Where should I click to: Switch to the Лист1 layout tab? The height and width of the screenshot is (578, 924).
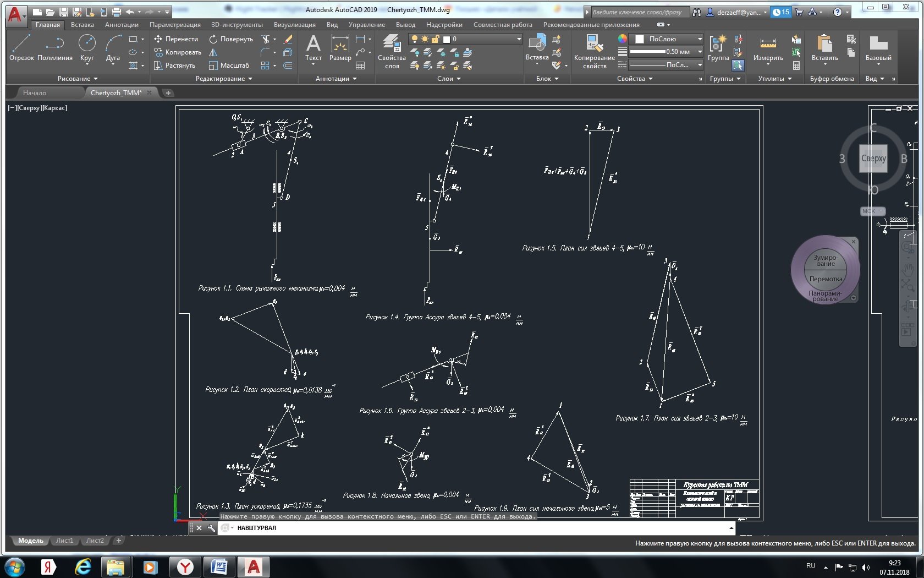point(64,541)
